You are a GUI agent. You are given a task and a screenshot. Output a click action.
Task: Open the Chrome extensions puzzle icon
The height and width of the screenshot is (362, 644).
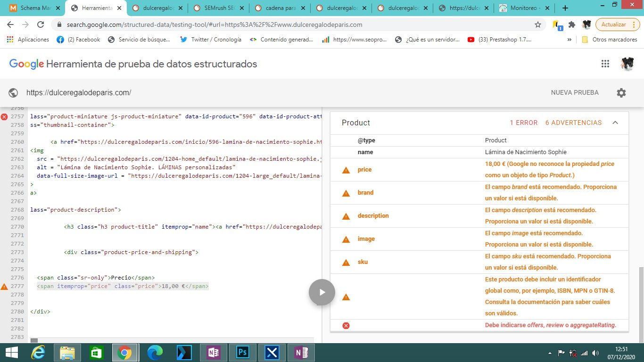(572, 25)
